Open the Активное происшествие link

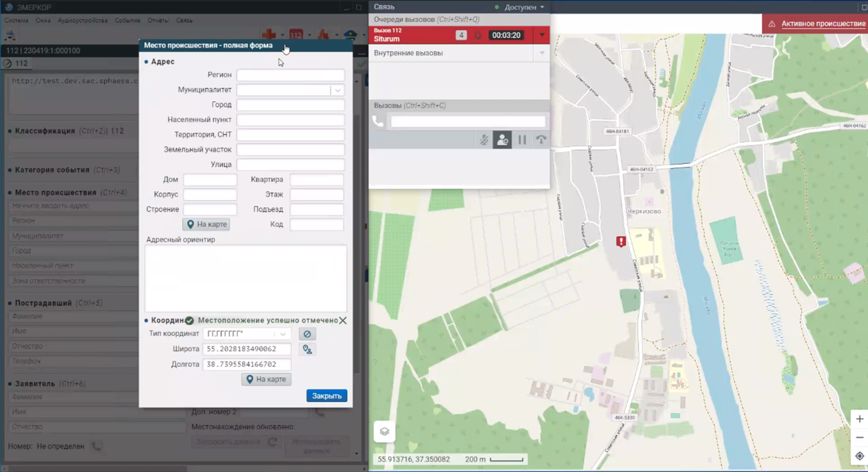(x=823, y=24)
